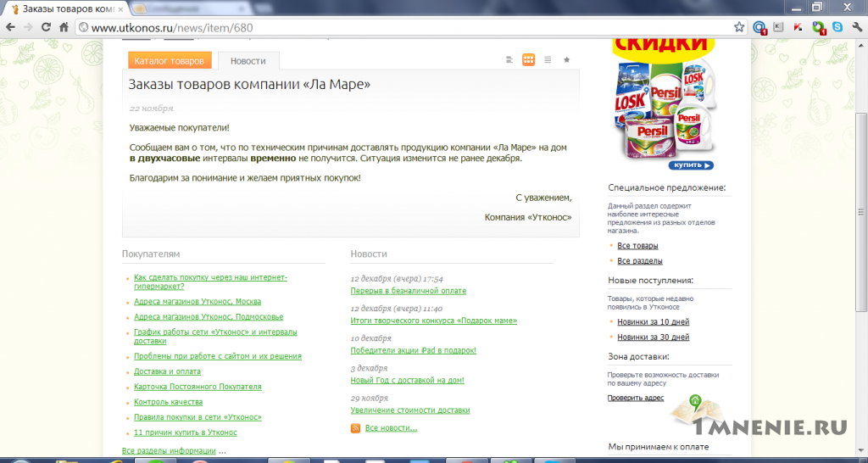868x463 pixels.
Task: Open news Увеличение стоимости доставки
Action: click(x=410, y=410)
